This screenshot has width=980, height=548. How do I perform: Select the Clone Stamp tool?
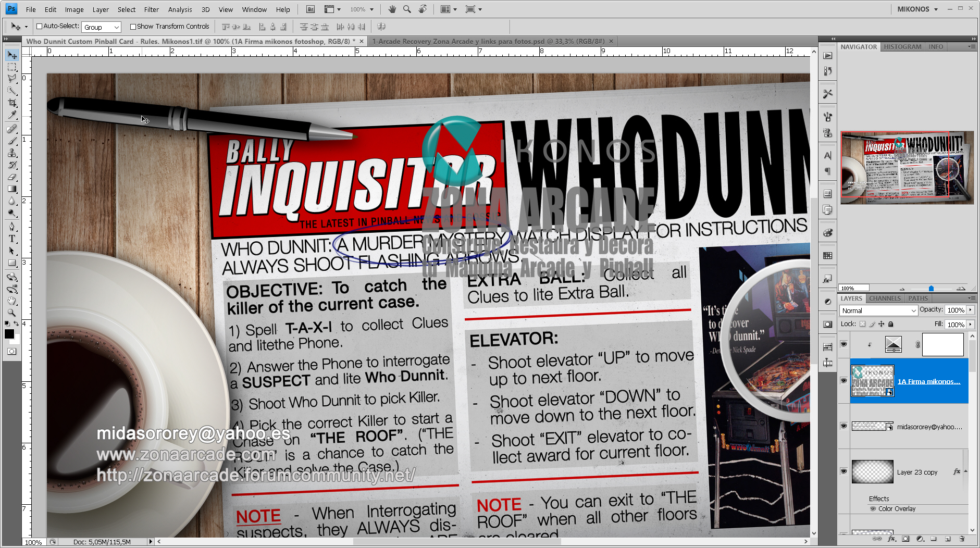pyautogui.click(x=11, y=153)
